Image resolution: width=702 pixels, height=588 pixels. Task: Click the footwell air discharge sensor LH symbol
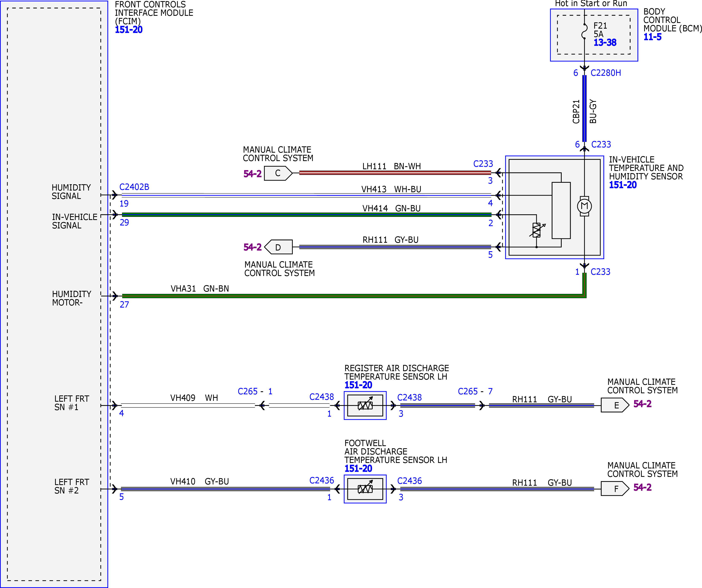tap(365, 489)
